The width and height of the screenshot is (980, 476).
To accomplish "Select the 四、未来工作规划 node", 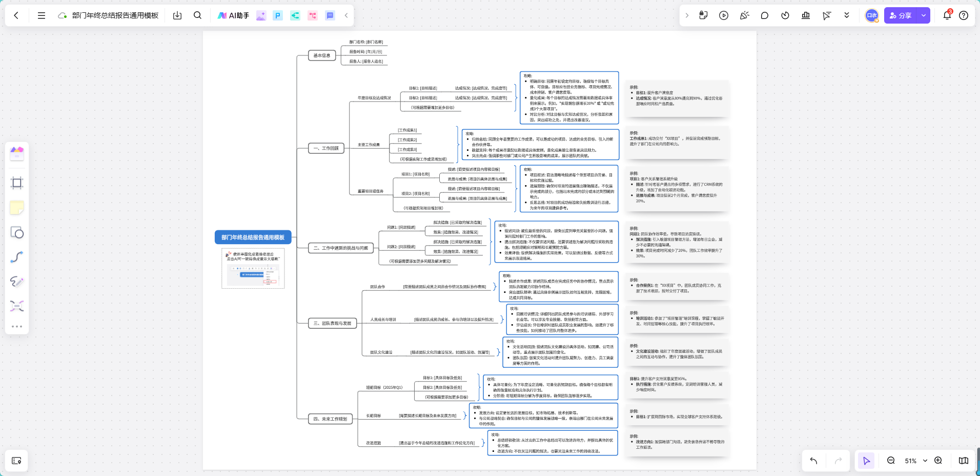I will 330,419.
